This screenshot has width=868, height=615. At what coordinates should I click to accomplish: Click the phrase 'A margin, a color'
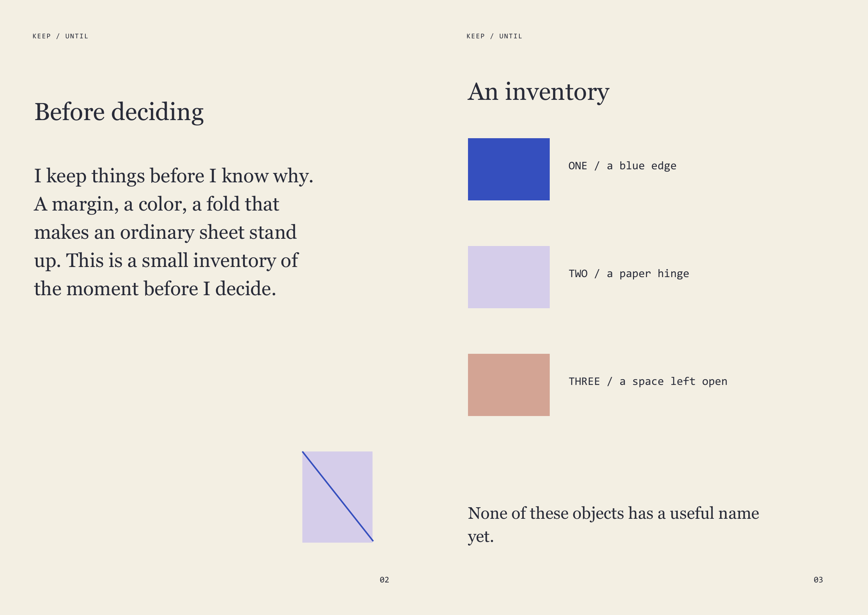tap(110, 204)
